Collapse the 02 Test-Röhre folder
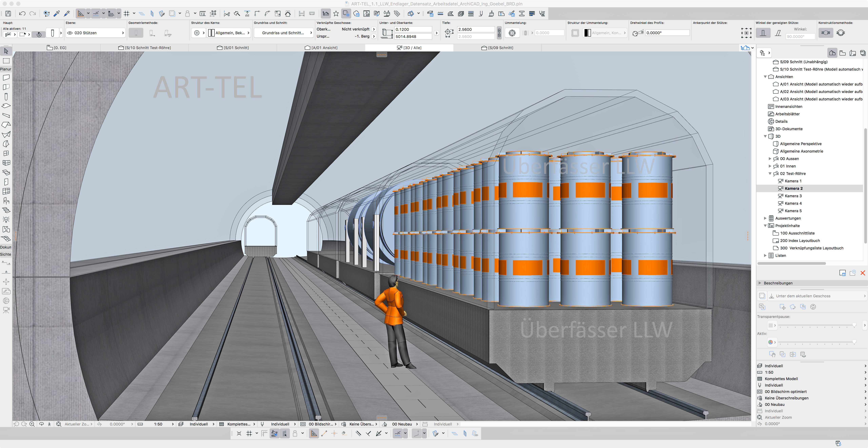Screen dimensions: 868x448 coord(770,174)
